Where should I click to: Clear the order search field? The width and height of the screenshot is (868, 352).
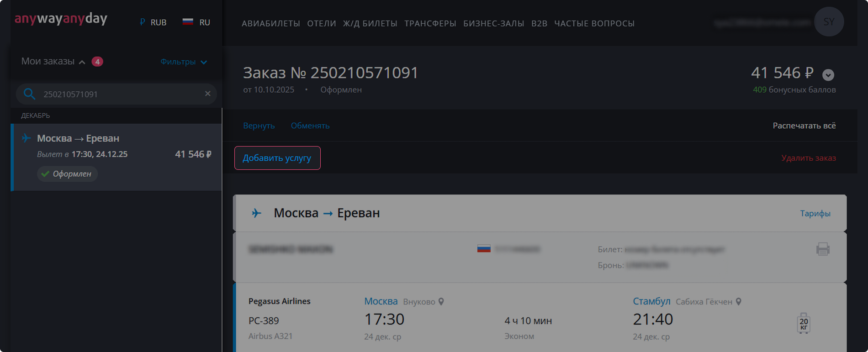pyautogui.click(x=207, y=94)
